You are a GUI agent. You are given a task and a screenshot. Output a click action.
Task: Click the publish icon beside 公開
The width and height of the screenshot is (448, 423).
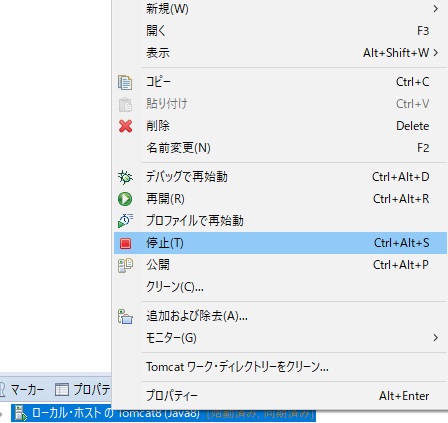click(x=125, y=265)
